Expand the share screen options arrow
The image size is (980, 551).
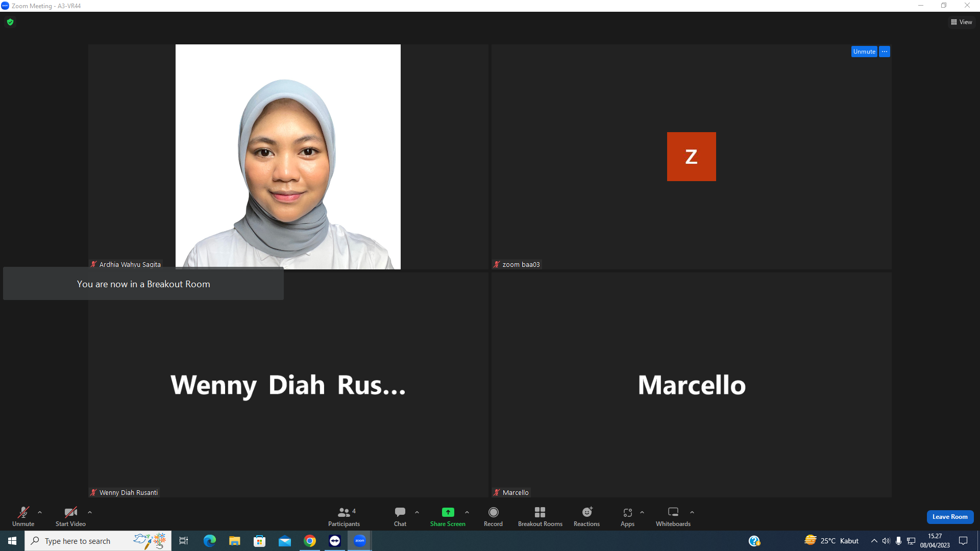point(467,512)
